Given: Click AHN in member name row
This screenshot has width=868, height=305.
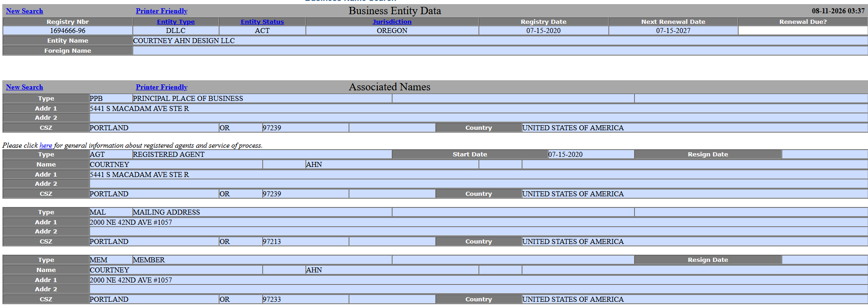Looking at the screenshot, I should pos(314,270).
